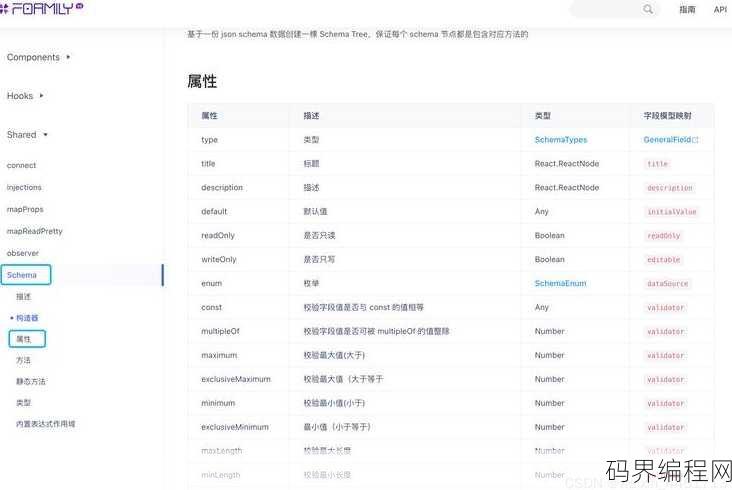Viewport: 732px width, 490px height.
Task: Jump to the 方法 anchor in sidebar
Action: tap(23, 360)
